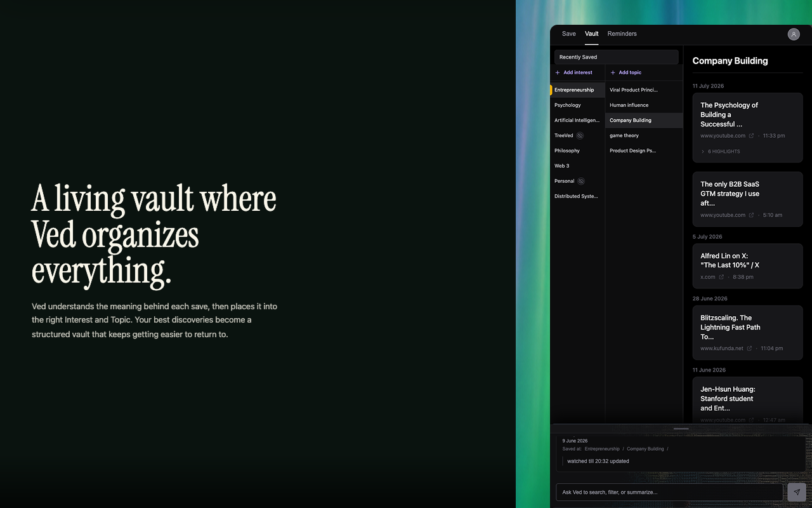Click the drag handle above the saved note panel
812x508 pixels.
click(x=681, y=429)
